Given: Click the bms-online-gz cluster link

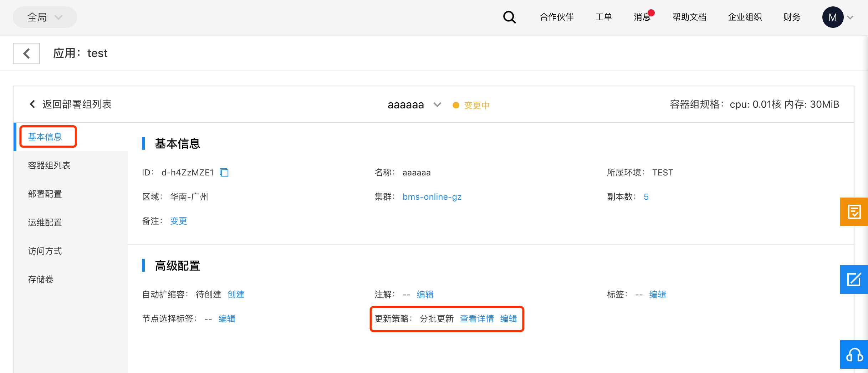Looking at the screenshot, I should 432,197.
